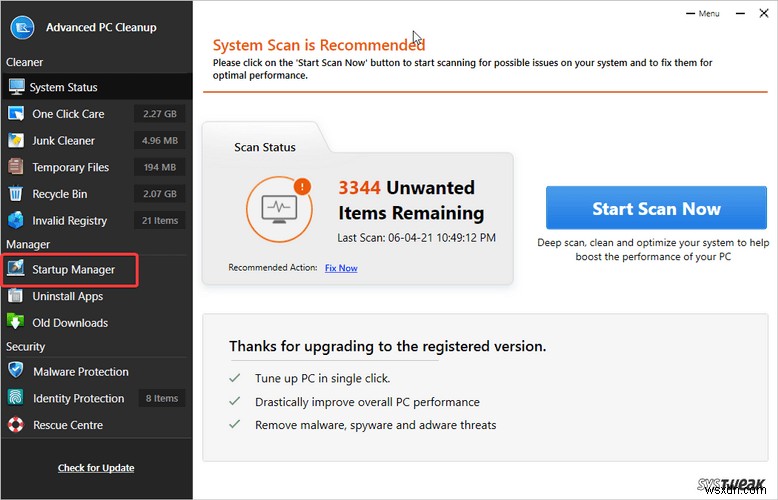Click the Uninstall Apps trash icon
This screenshot has height=500, width=778.
16,296
